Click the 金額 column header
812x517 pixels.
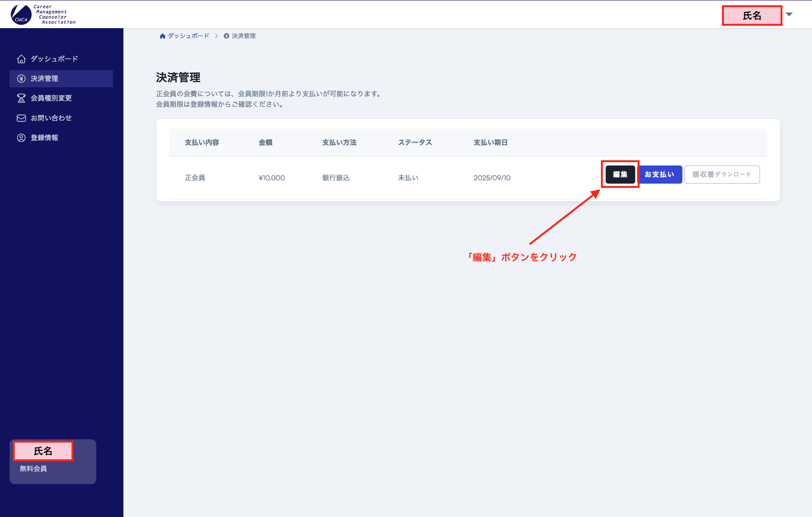[265, 143]
